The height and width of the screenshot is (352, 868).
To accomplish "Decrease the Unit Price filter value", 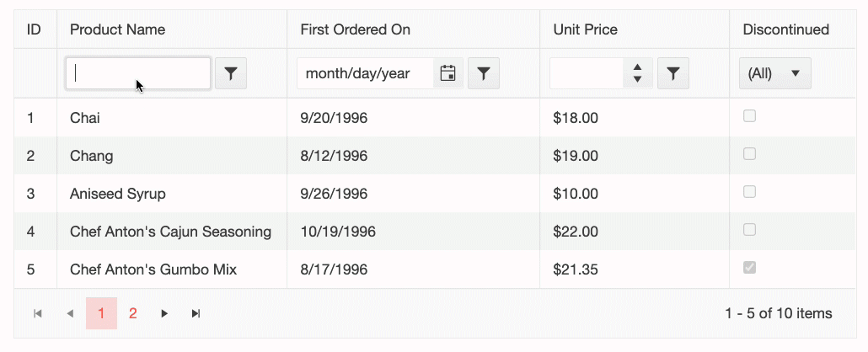I will [x=638, y=80].
